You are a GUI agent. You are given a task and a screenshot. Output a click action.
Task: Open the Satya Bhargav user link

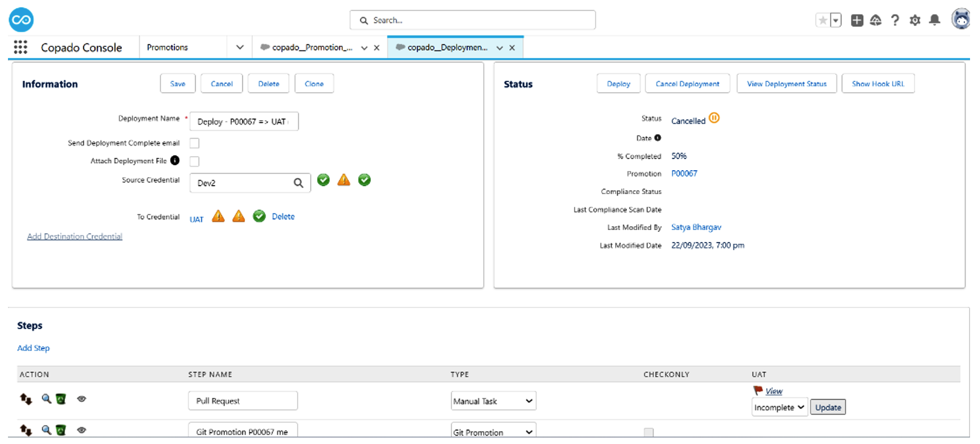(696, 227)
